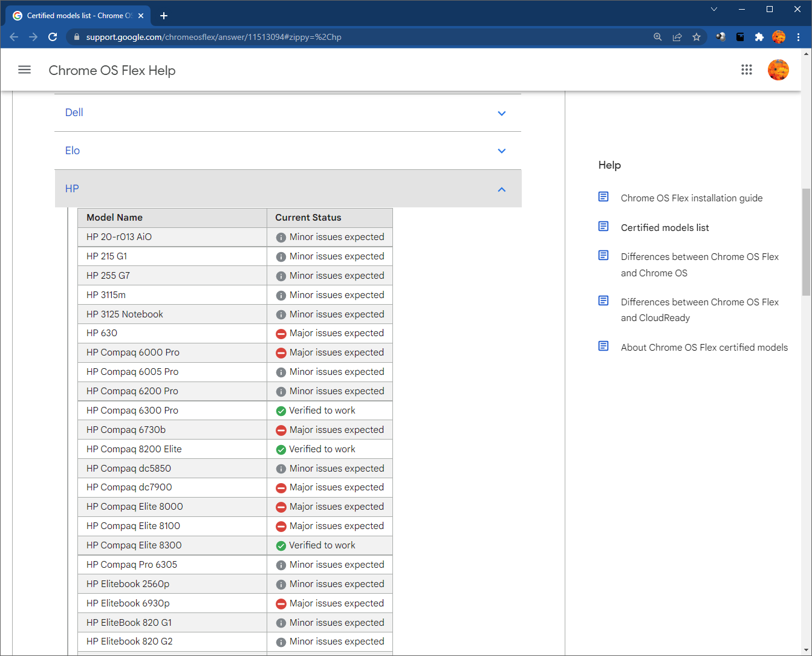Open the Extensions puzzle icon
The image size is (812, 656).
coord(759,37)
